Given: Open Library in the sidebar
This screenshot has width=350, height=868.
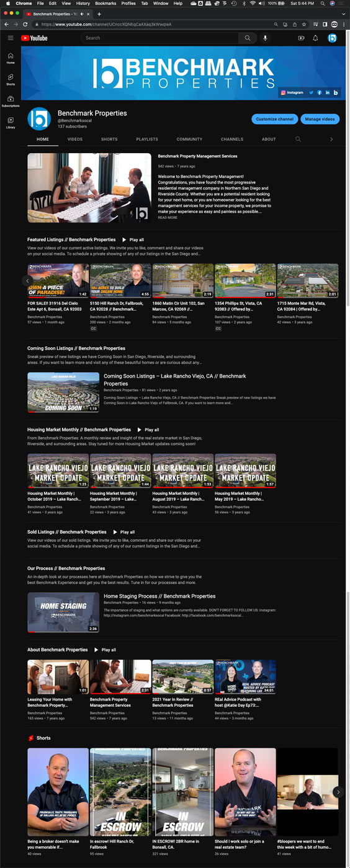Looking at the screenshot, I should point(11,122).
